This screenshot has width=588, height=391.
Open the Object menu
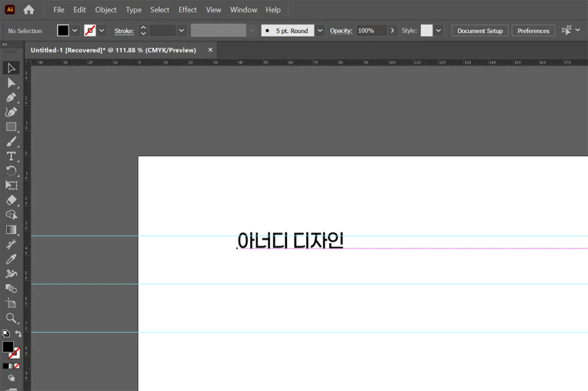(106, 10)
